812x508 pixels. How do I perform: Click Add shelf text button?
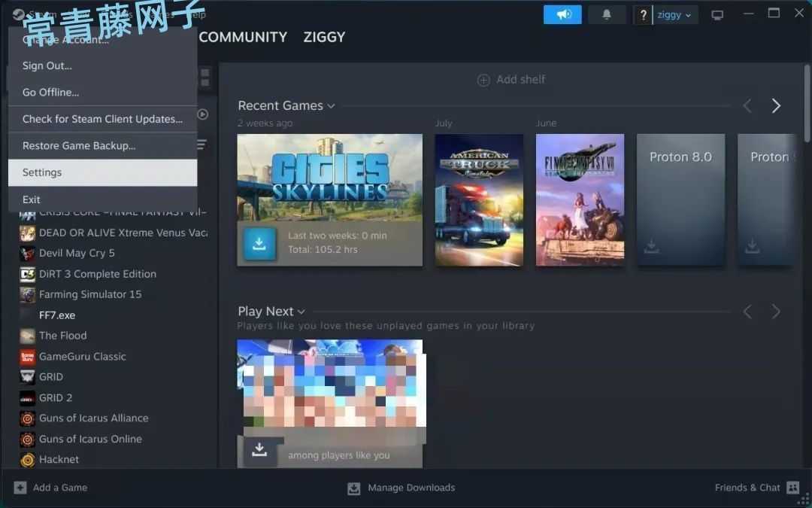point(520,79)
